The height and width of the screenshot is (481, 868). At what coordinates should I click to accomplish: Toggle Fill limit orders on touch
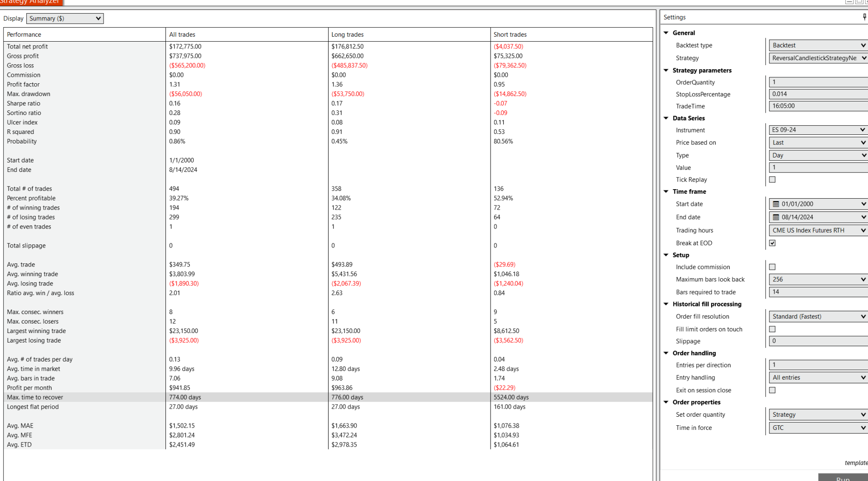(772, 329)
